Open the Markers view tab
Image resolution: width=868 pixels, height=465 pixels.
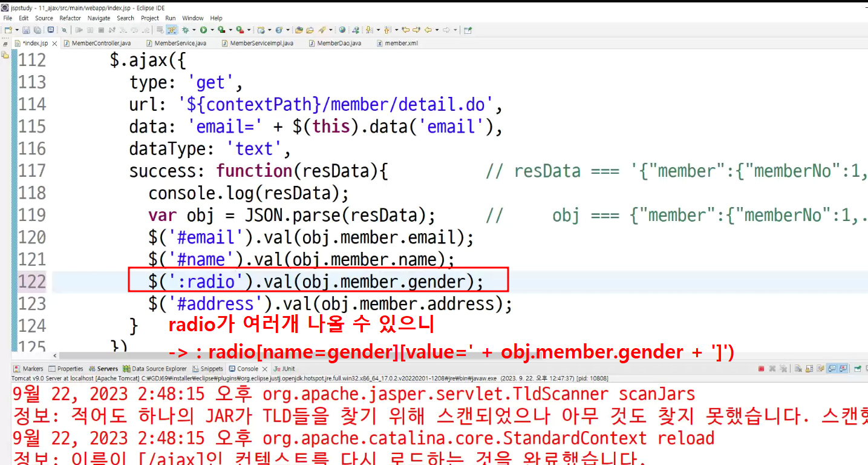pyautogui.click(x=28, y=369)
